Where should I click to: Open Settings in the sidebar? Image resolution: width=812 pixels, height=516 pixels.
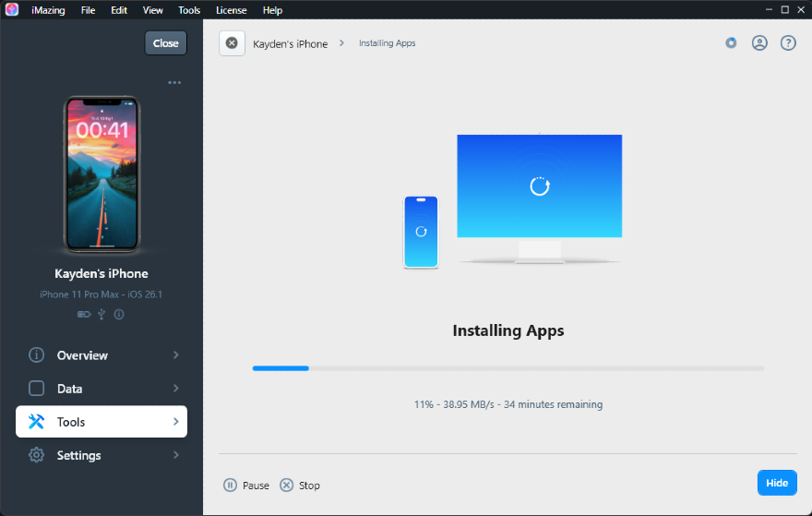point(101,455)
